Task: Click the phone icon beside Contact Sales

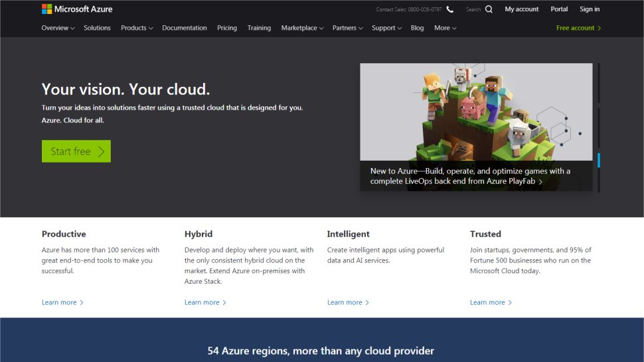Action: coord(450,9)
